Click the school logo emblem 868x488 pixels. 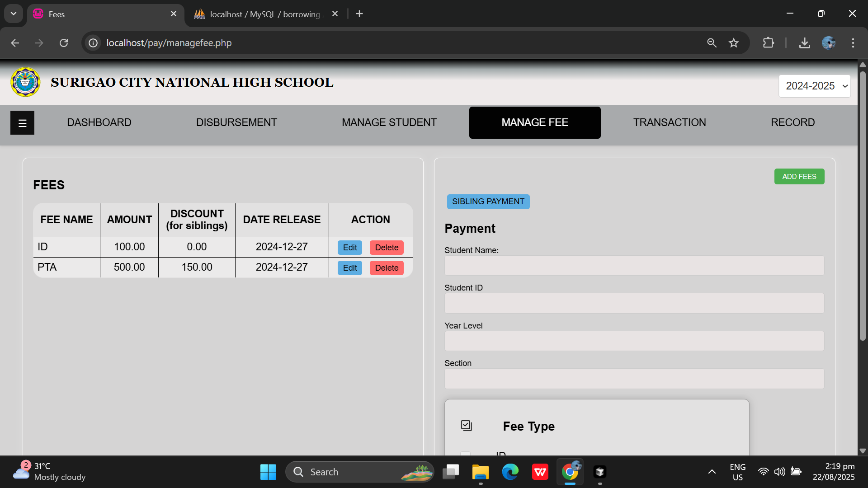click(x=25, y=82)
